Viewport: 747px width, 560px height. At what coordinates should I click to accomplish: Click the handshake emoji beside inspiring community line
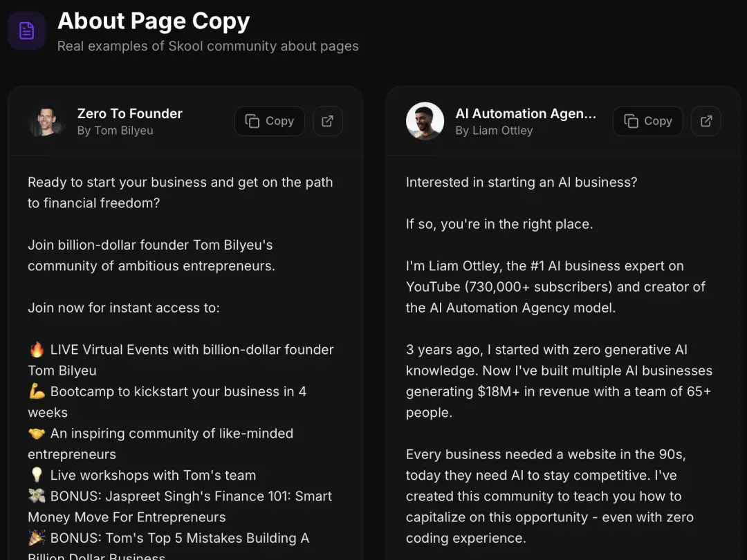coord(35,433)
